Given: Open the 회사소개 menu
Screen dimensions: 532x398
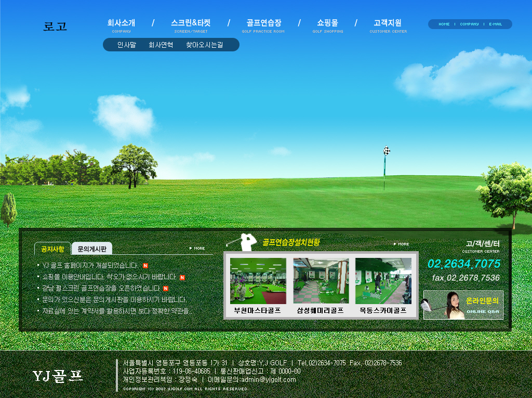Looking at the screenshot, I should coord(121,23).
